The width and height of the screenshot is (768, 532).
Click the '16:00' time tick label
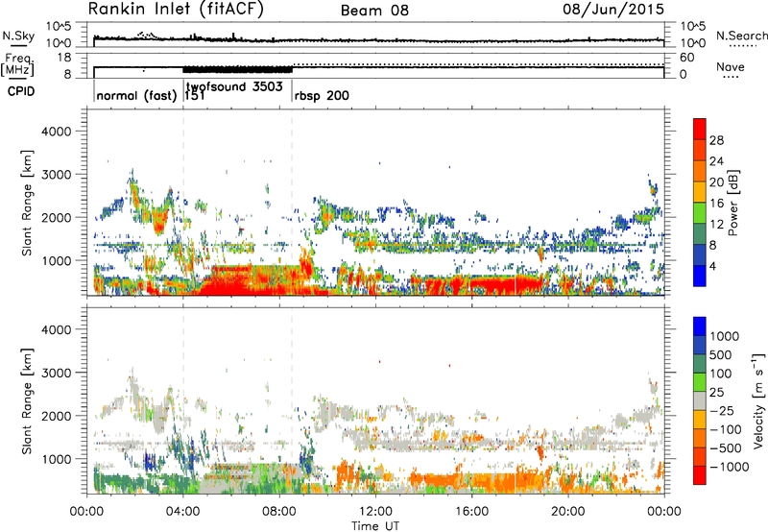pyautogui.click(x=471, y=512)
